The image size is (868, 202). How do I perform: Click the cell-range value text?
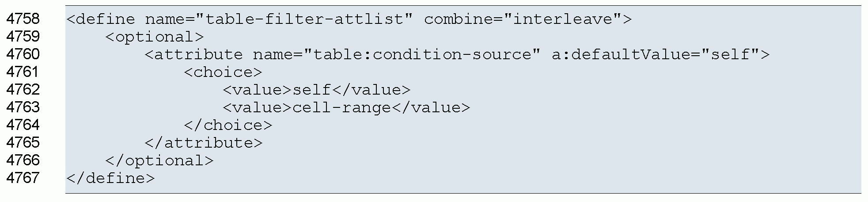341,108
